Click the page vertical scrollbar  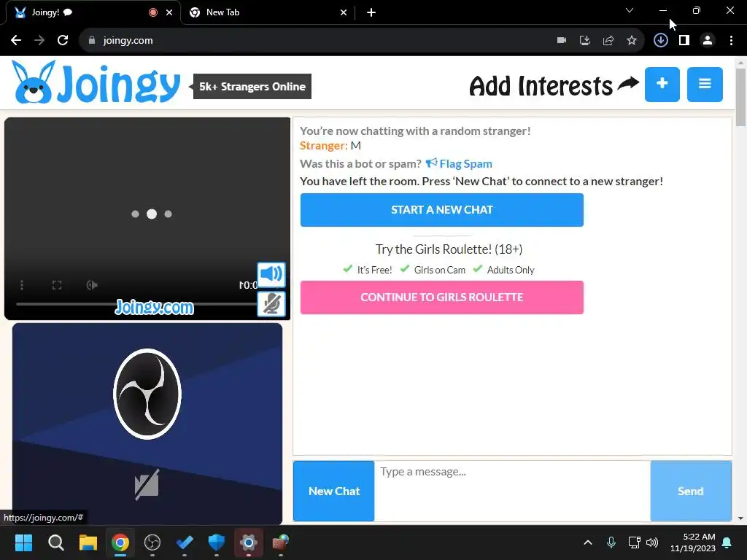click(740, 98)
